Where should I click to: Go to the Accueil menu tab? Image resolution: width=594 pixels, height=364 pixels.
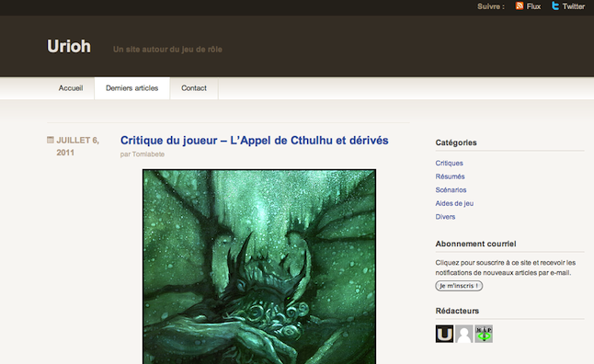click(x=71, y=88)
